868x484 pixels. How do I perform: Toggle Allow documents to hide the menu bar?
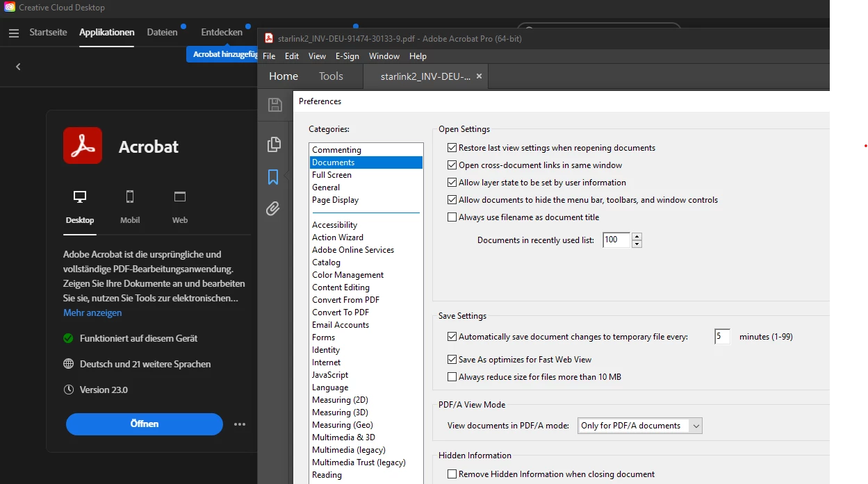point(452,200)
